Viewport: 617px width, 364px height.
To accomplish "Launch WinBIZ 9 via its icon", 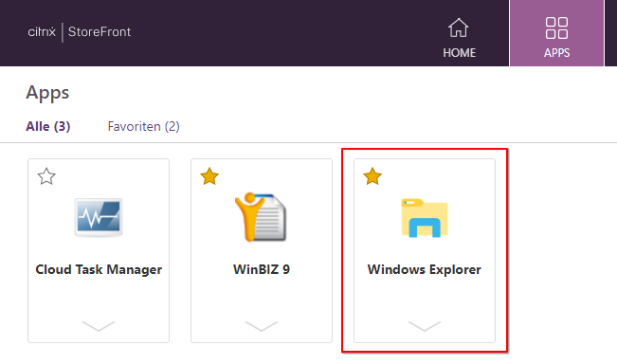I will pyautogui.click(x=261, y=217).
